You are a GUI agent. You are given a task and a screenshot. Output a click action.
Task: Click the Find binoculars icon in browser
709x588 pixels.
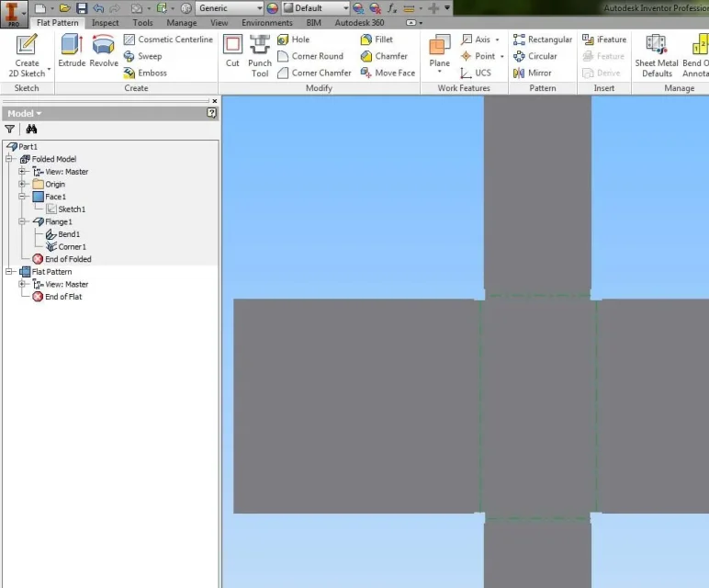pos(31,130)
